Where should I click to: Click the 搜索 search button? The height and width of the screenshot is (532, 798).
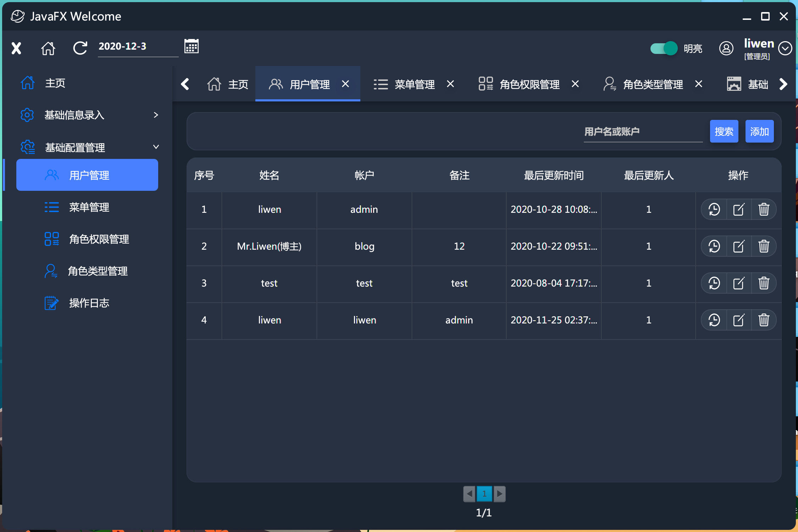[x=724, y=131]
